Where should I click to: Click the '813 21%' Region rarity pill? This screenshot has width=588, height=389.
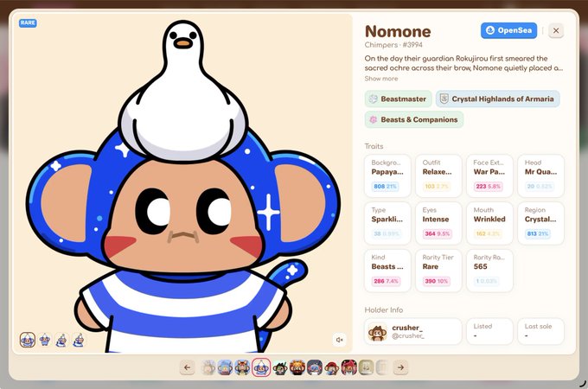click(x=538, y=233)
